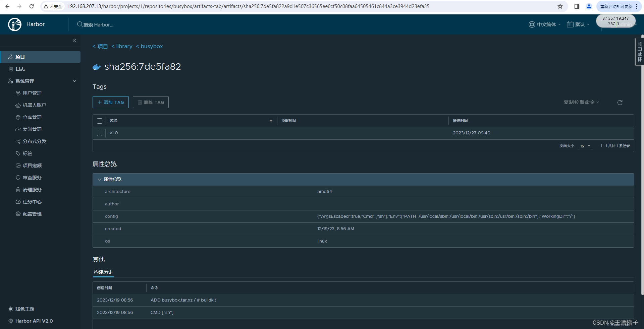Click in the 搜索 Harbor search field

(x=99, y=25)
